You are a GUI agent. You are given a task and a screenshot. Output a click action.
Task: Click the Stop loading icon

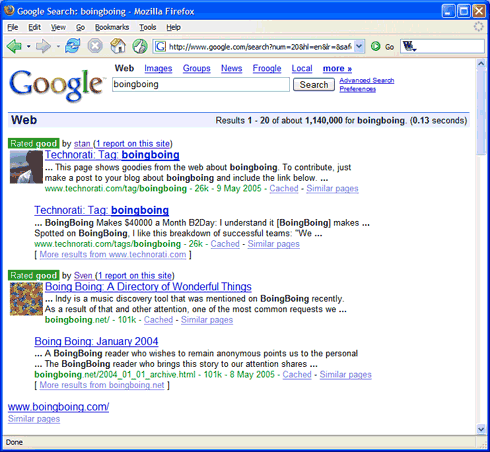(95, 46)
